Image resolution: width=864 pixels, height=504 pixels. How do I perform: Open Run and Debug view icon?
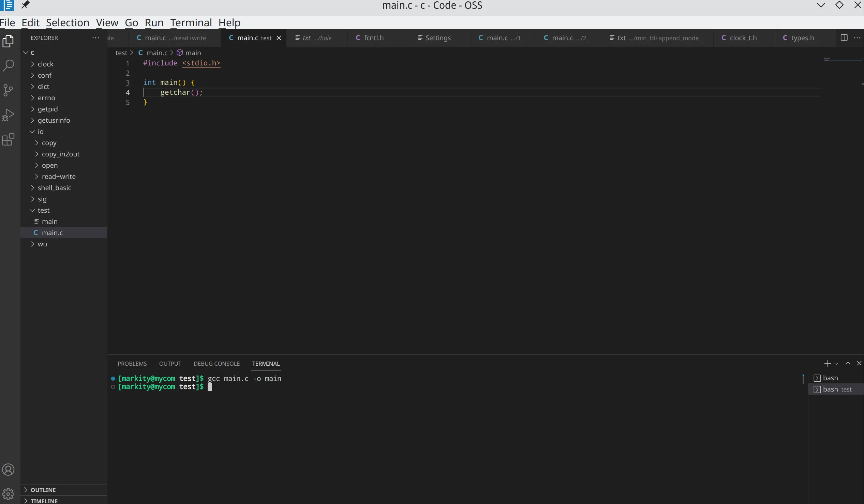click(x=8, y=115)
